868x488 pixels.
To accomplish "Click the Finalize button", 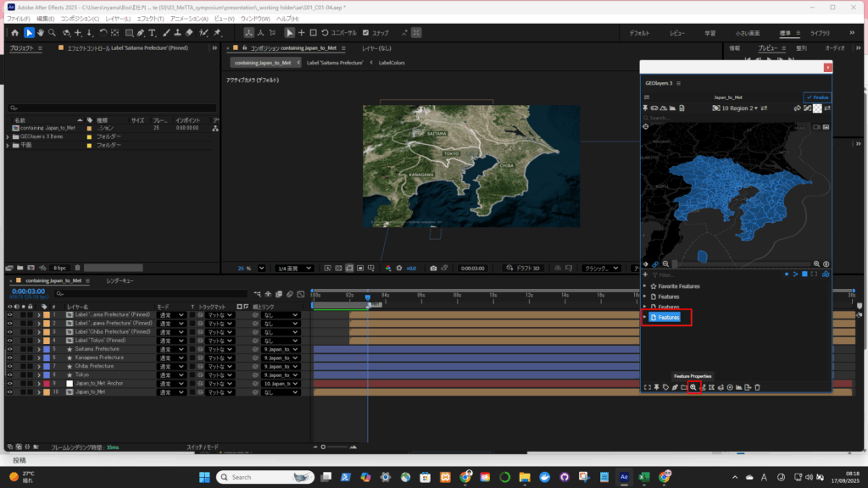I will click(816, 97).
